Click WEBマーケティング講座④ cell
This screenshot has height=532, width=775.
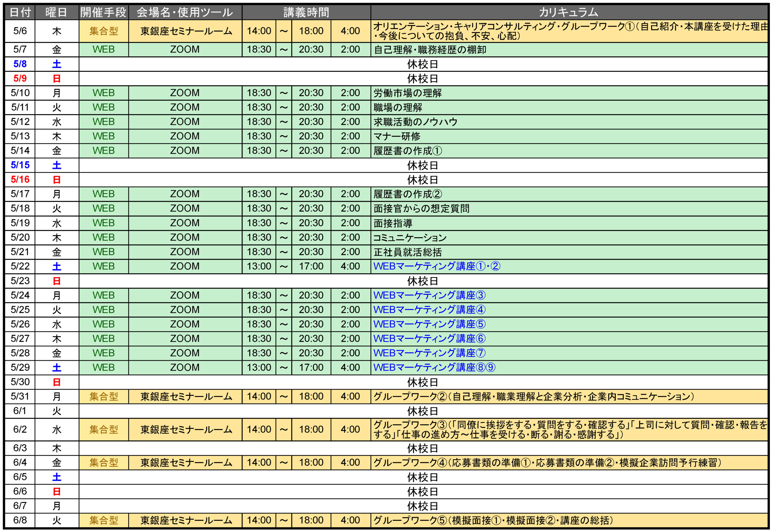click(x=569, y=310)
